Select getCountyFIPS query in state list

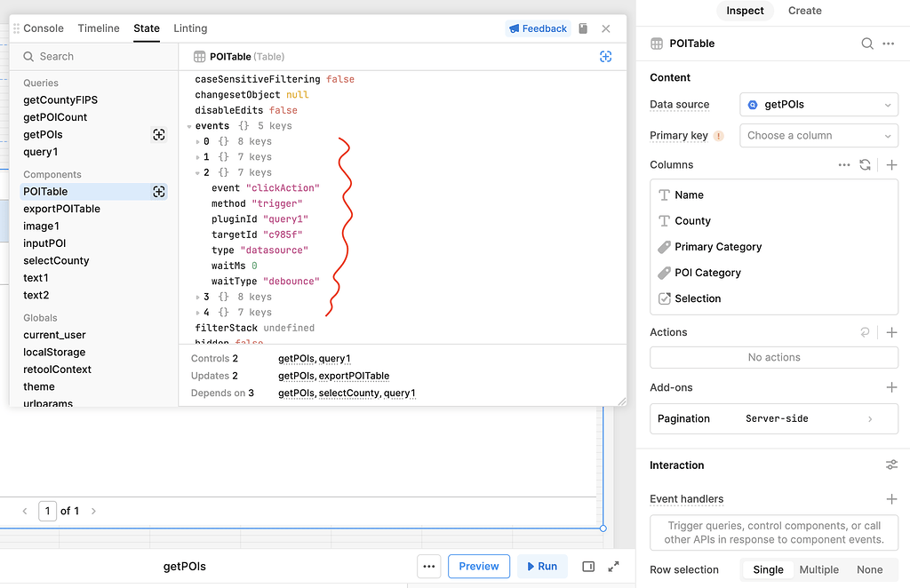[60, 99]
